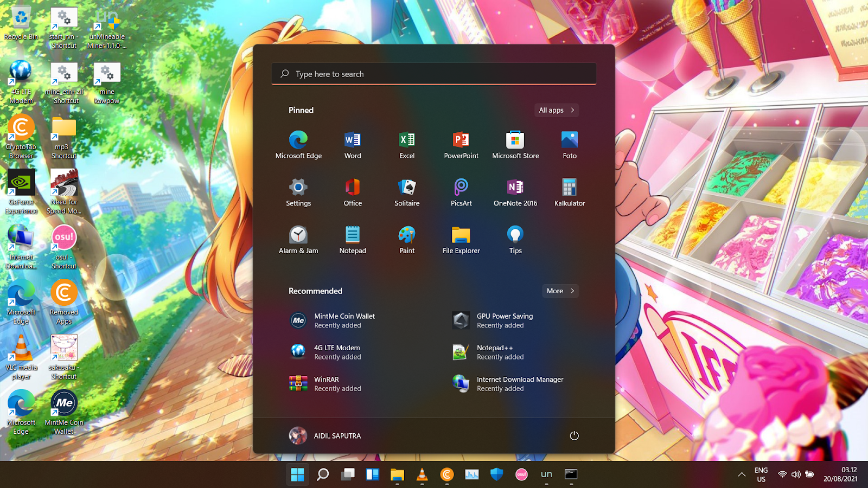The image size is (868, 488).
Task: Open Settings from pinned apps
Action: pos(298,192)
